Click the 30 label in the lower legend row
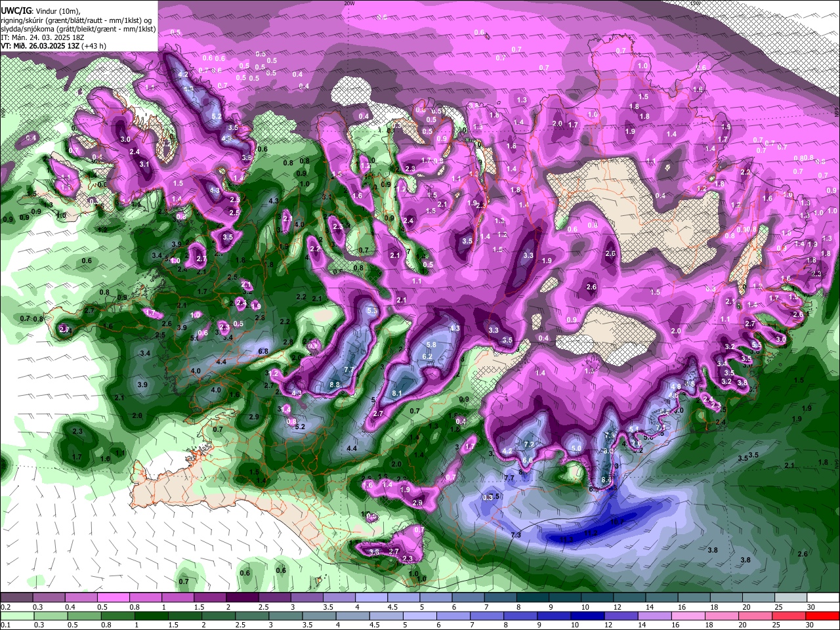Image resolution: width=840 pixels, height=630 pixels. coord(811,625)
